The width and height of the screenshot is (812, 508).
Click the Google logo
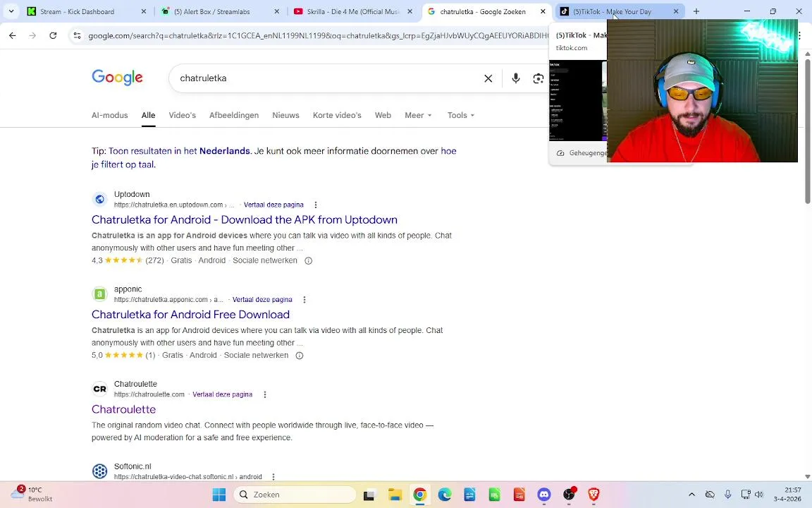117,78
